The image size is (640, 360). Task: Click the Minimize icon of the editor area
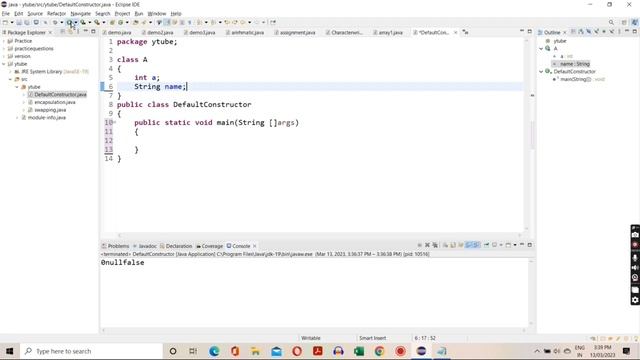click(522, 31)
